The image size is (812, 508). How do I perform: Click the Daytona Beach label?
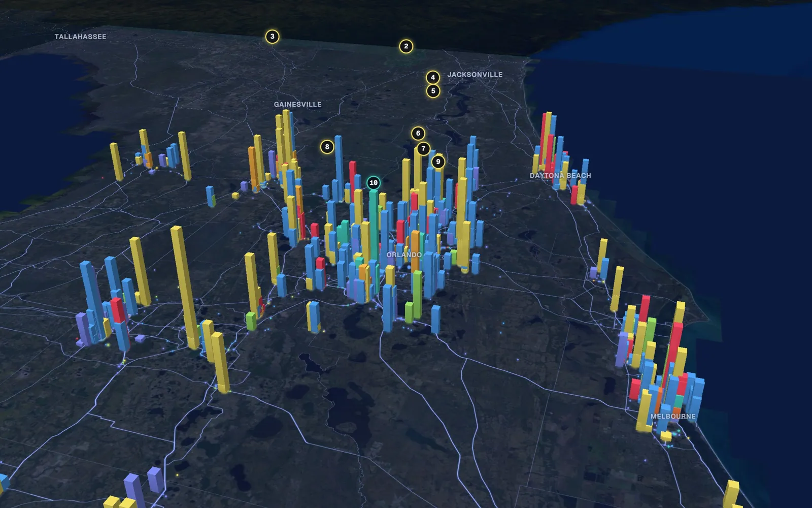[x=560, y=175]
